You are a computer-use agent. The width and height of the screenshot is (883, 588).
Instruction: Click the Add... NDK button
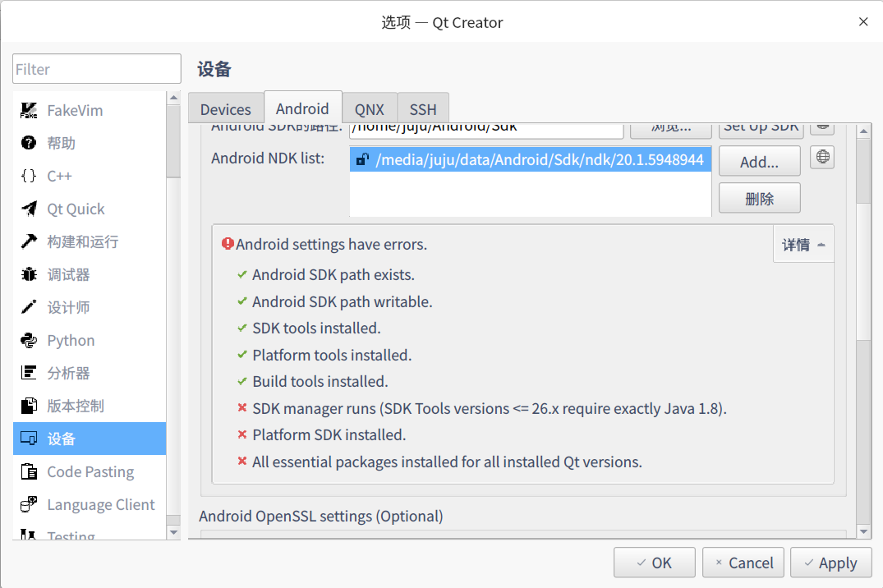click(759, 163)
